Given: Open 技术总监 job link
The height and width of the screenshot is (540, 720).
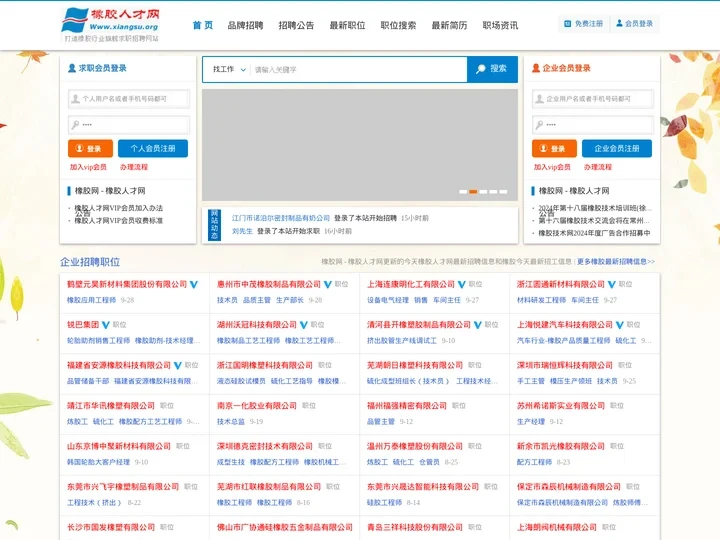Looking at the screenshot, I should pyautogui.click(x=231, y=421).
